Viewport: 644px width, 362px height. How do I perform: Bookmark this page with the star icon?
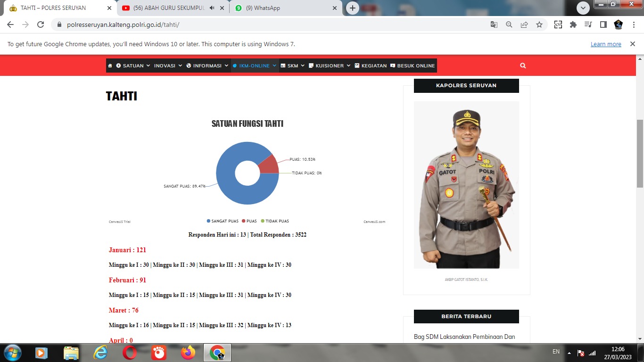539,25
